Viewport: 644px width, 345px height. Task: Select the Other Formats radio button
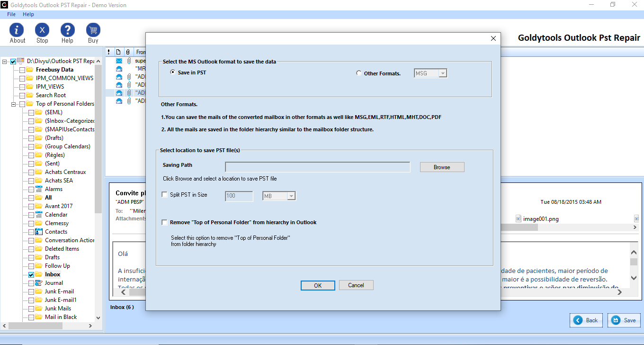click(358, 73)
